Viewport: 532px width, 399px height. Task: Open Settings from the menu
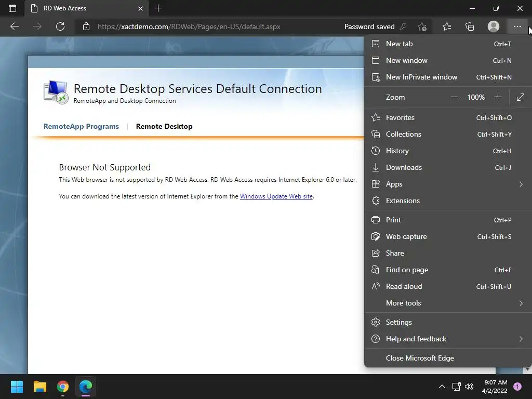pos(447,322)
